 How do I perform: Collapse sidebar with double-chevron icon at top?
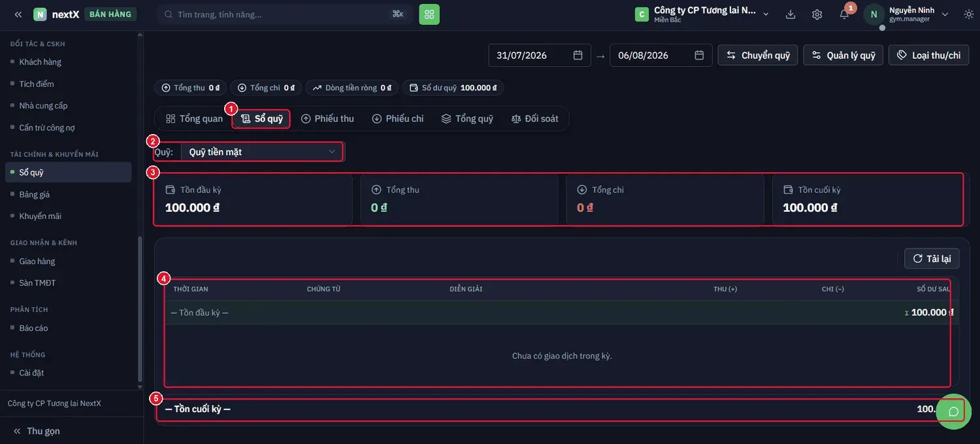18,14
